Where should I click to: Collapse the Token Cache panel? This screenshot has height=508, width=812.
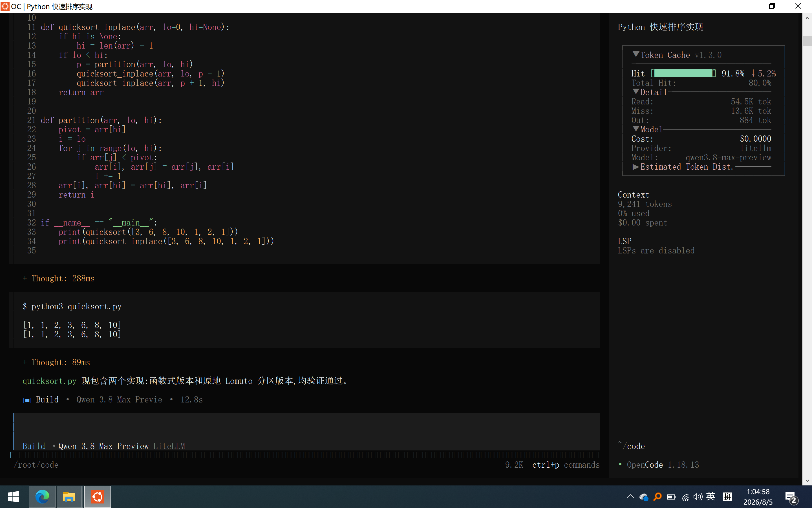(x=636, y=54)
